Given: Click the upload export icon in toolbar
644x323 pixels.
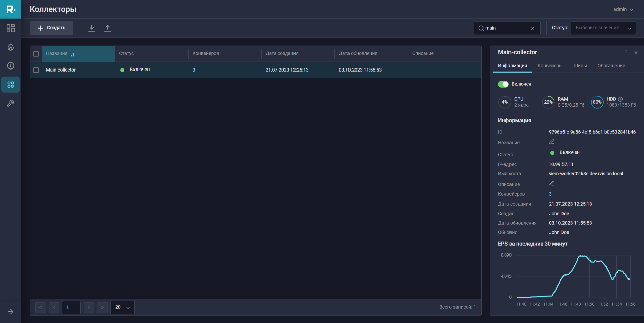Looking at the screenshot, I should tap(108, 28).
